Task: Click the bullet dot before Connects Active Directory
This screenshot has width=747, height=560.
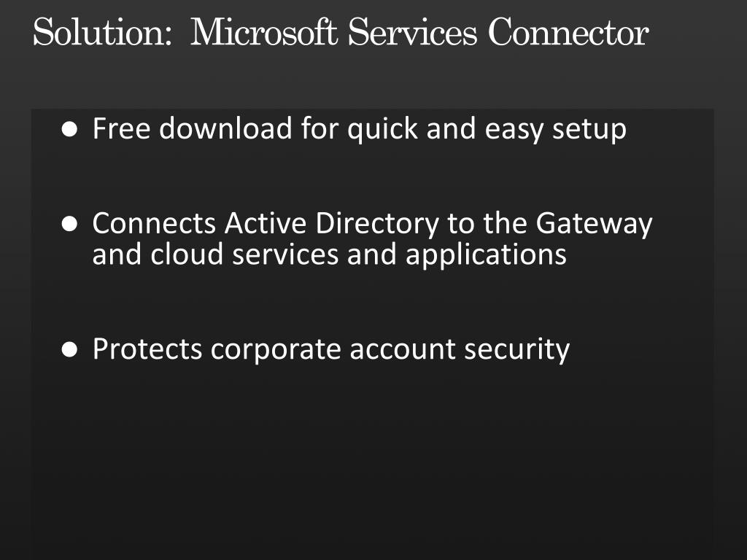Action: tap(69, 224)
